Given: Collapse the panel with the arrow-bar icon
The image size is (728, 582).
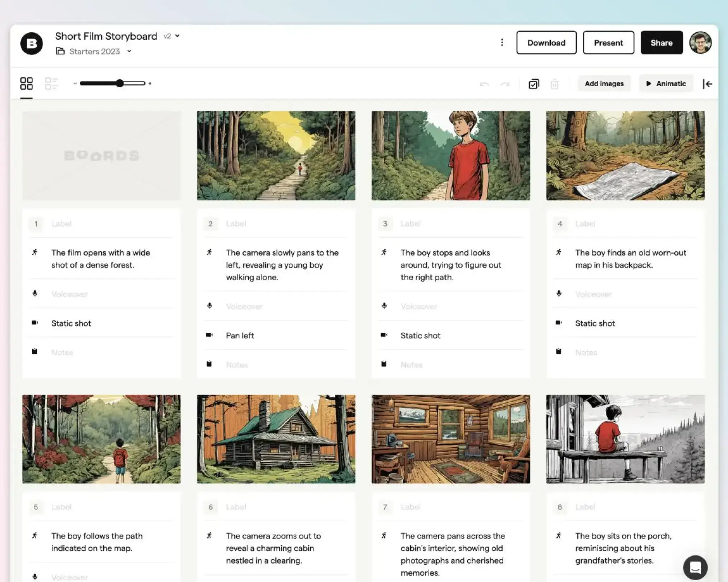Looking at the screenshot, I should pos(708,84).
